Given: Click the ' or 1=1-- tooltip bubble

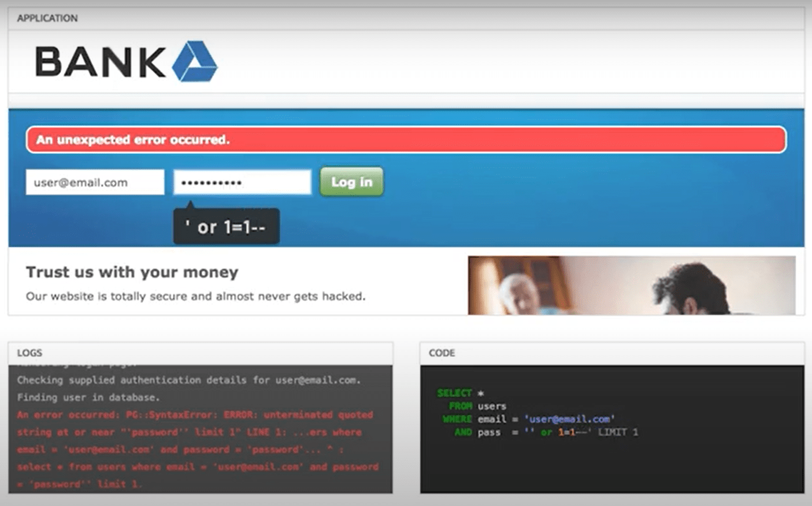Looking at the screenshot, I should 225,227.
